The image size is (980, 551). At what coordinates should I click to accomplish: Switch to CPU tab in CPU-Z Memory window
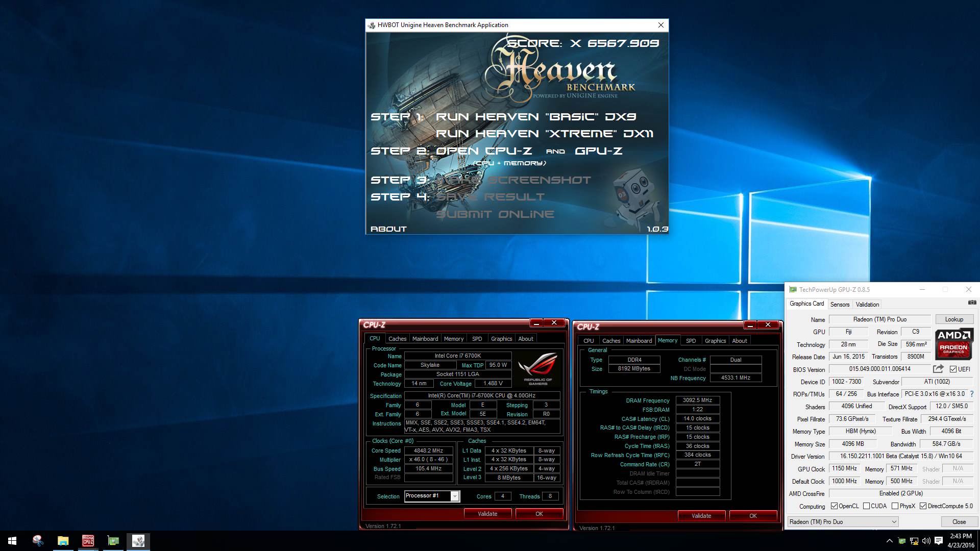589,341
